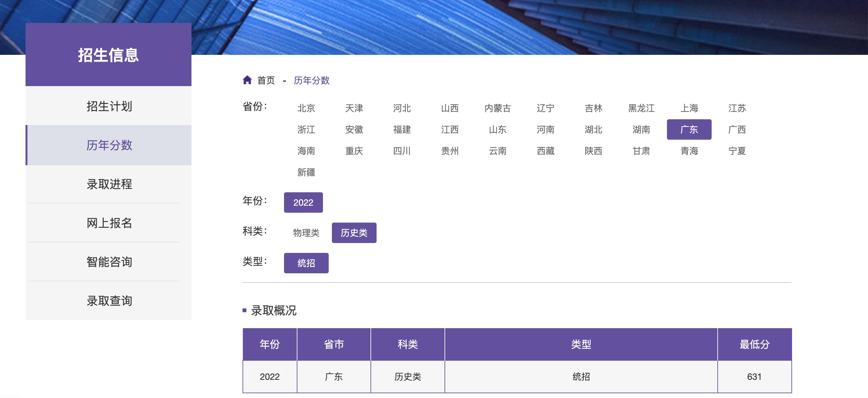Select province 吉林
This screenshot has width=868, height=398.
[593, 108]
